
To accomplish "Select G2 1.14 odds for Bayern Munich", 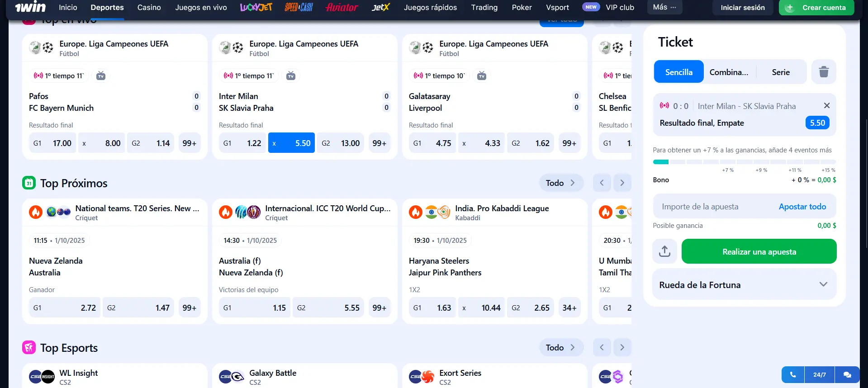I will 151,143.
